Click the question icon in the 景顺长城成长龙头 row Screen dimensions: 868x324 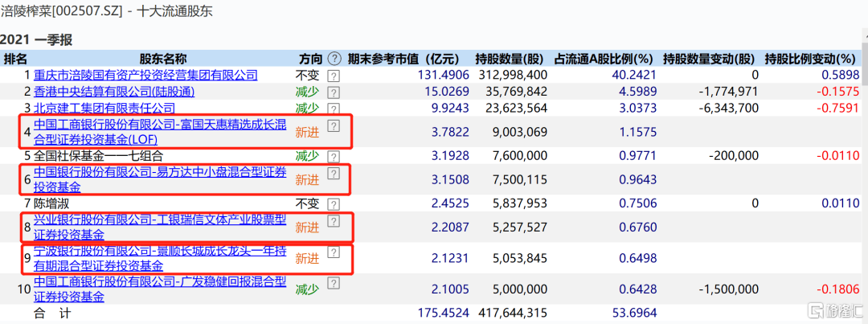[334, 252]
